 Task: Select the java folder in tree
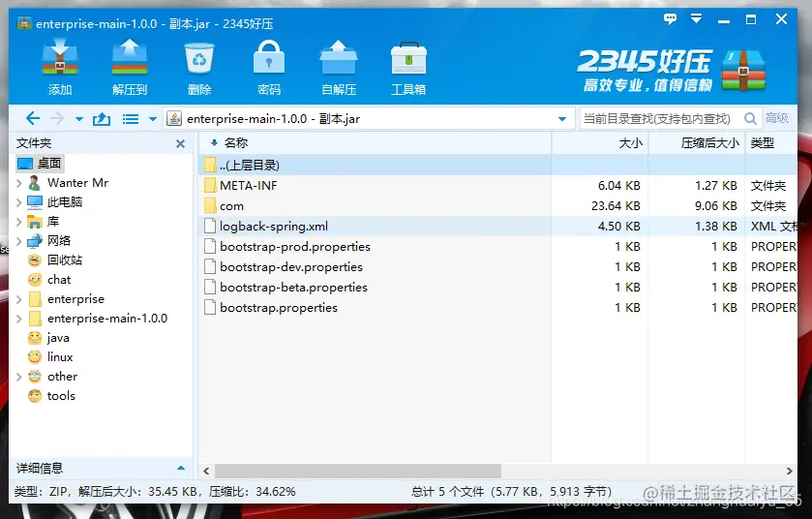coord(48,338)
